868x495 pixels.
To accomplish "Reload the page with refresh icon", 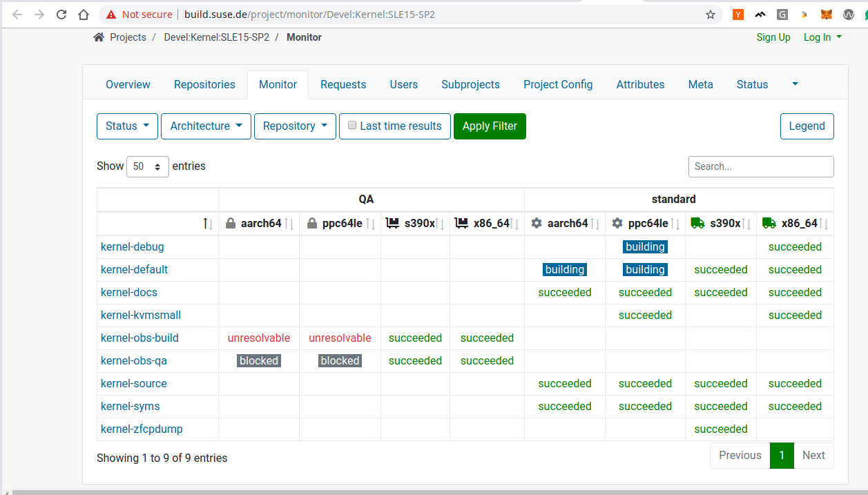I will click(61, 14).
